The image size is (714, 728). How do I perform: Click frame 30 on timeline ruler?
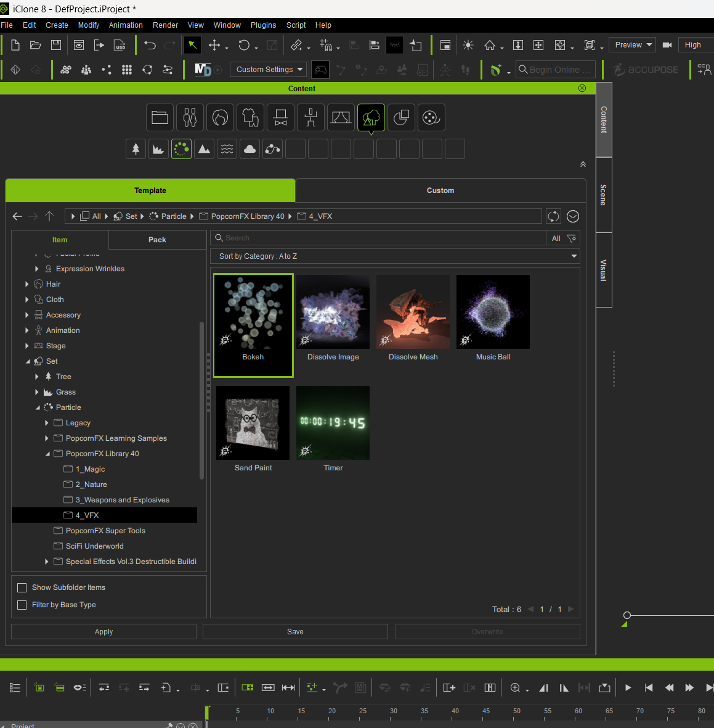point(394,711)
